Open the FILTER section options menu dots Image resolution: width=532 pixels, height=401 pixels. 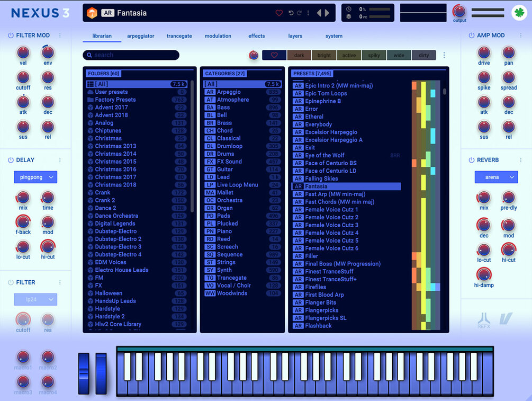pyautogui.click(x=60, y=282)
